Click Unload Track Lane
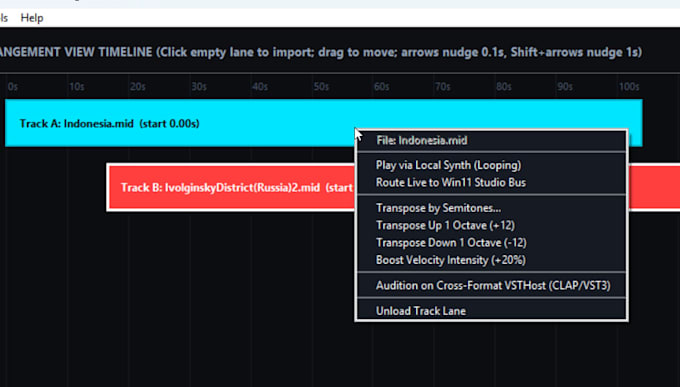The image size is (680, 387). point(491,311)
